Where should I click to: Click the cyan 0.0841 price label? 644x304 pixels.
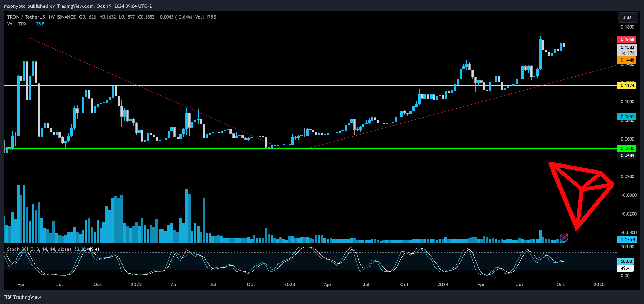[x=627, y=117]
